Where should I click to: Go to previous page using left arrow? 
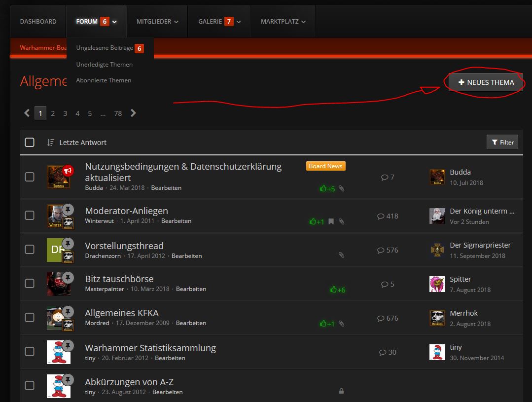tap(27, 113)
